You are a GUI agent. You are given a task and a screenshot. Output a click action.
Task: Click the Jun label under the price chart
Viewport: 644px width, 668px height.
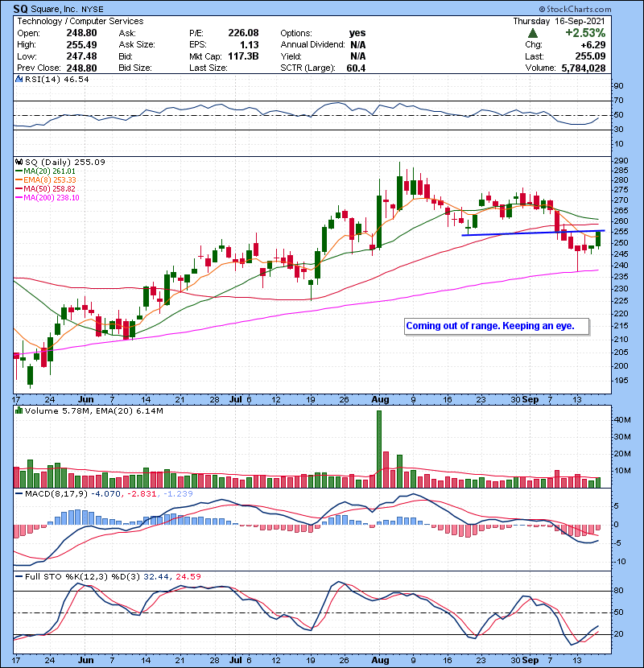[x=85, y=400]
